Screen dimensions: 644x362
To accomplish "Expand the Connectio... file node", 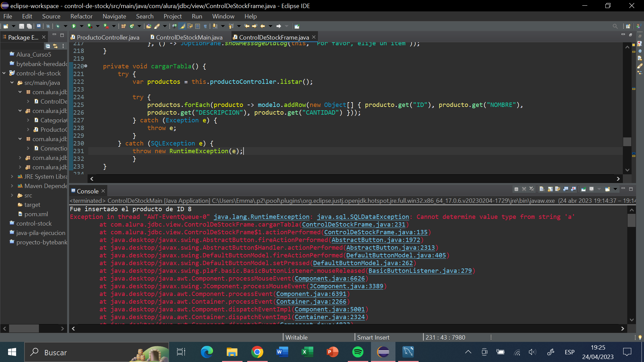I will pos(28,148).
